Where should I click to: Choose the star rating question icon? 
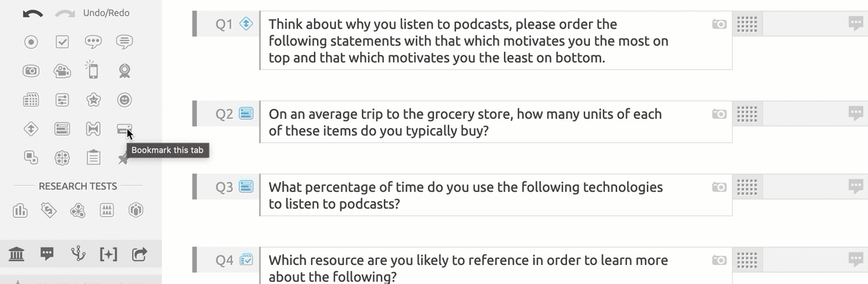click(93, 100)
